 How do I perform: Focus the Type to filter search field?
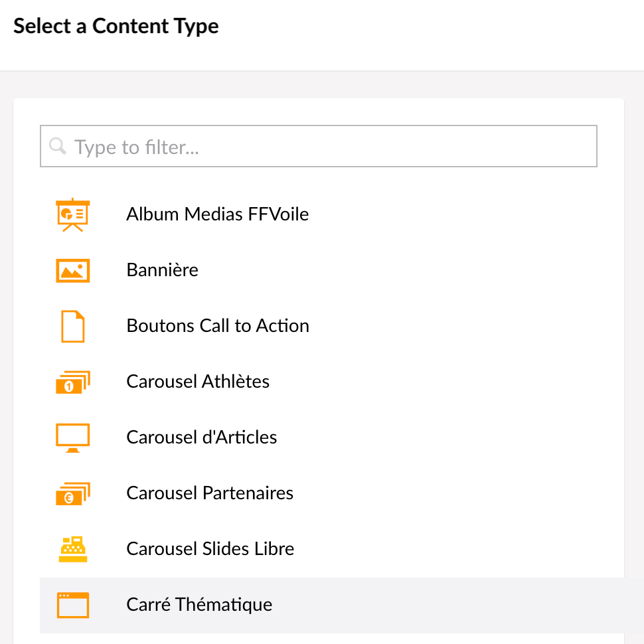pos(318,146)
